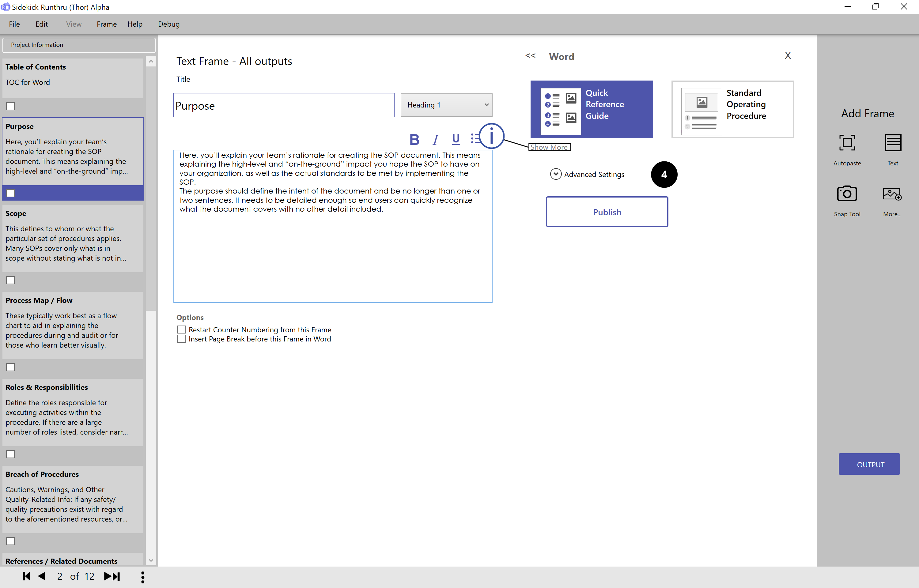Open the Heading 1 style dropdown

pos(446,105)
